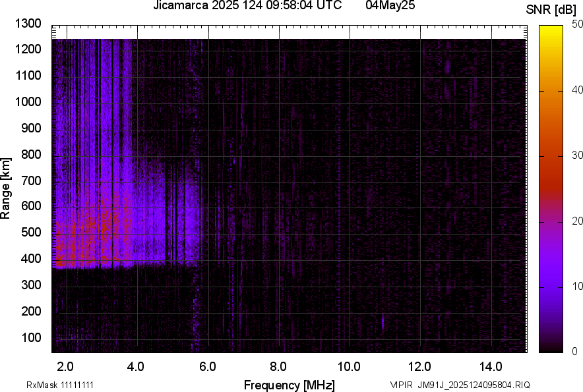Click frequency tick label '10.0'
583x392 pixels.
[x=349, y=367]
